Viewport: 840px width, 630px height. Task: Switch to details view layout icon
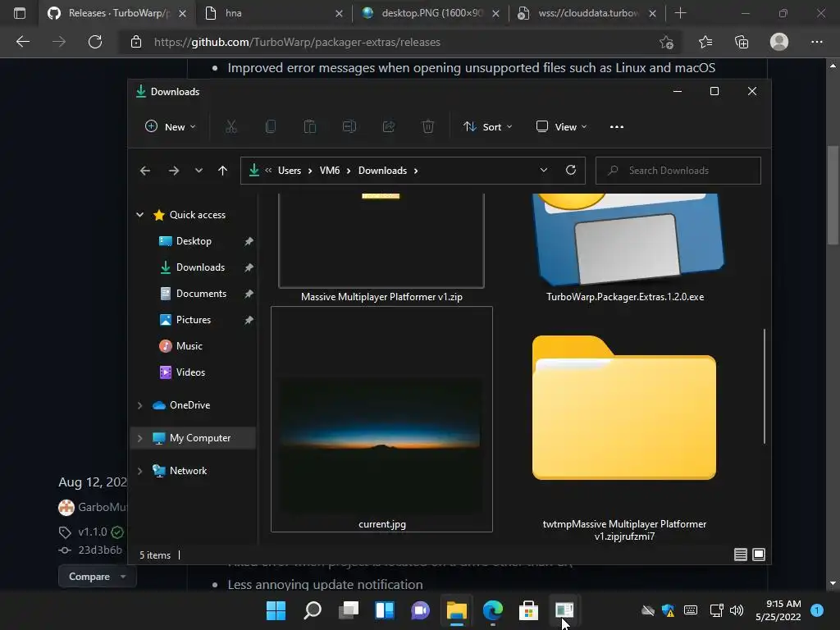coord(741,555)
